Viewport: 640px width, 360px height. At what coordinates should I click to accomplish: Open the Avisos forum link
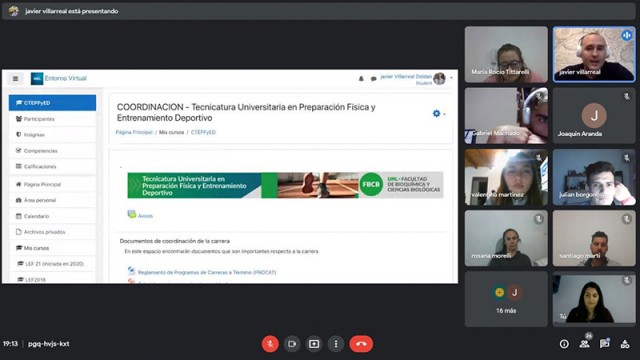click(x=145, y=216)
